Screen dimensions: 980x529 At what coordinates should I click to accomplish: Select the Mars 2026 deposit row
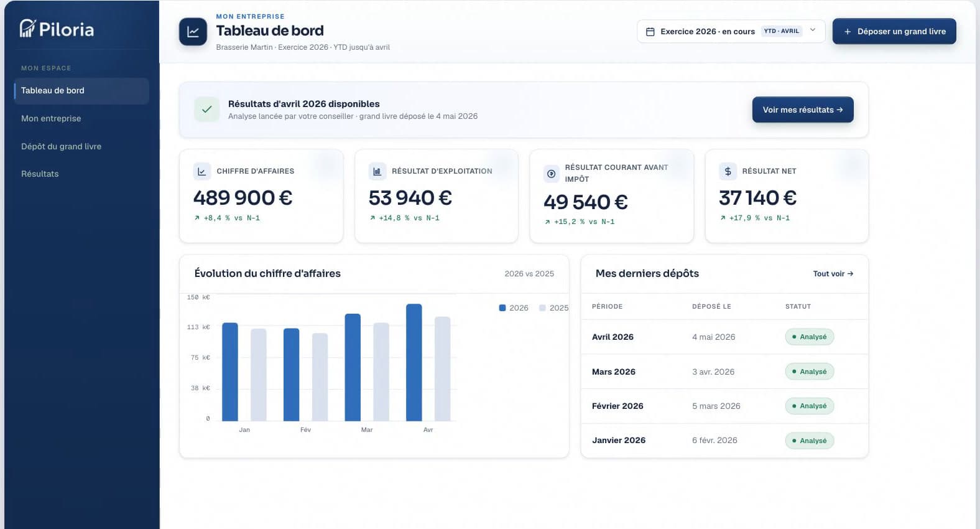[724, 372]
